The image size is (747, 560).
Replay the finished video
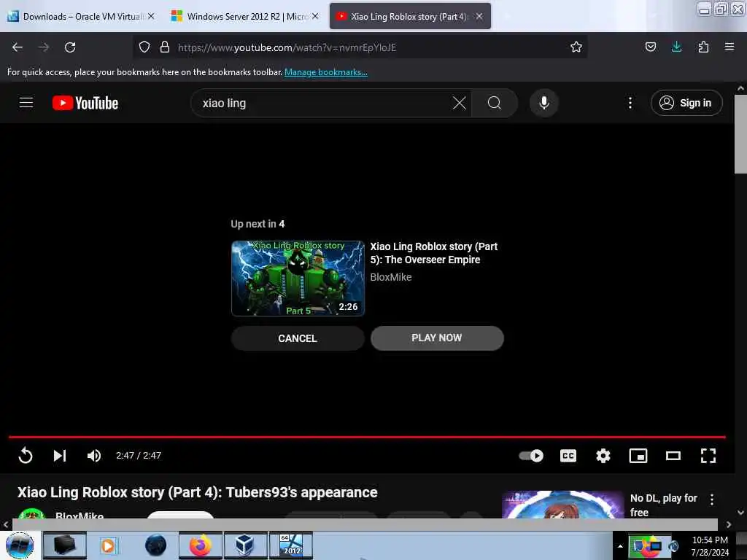point(26,456)
